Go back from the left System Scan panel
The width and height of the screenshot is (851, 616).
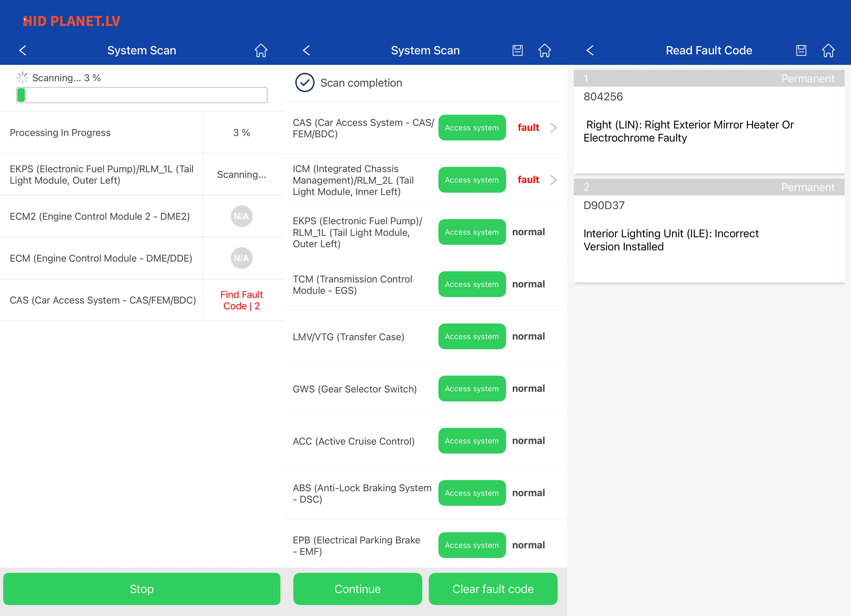[x=23, y=51]
